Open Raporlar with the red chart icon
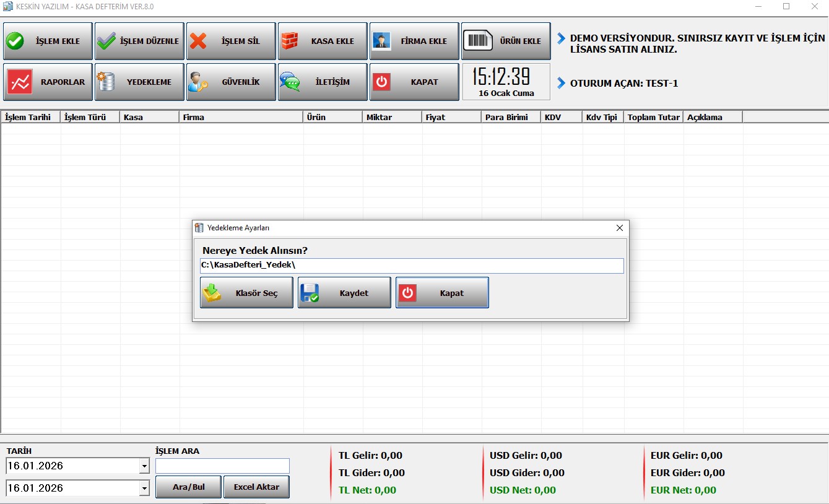The image size is (829, 504). pos(19,82)
